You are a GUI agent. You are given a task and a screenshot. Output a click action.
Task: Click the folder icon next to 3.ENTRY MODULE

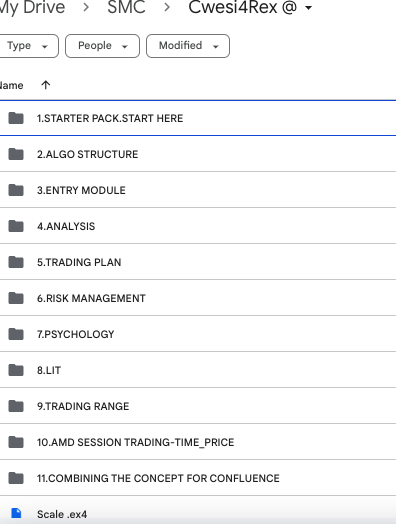click(x=16, y=190)
